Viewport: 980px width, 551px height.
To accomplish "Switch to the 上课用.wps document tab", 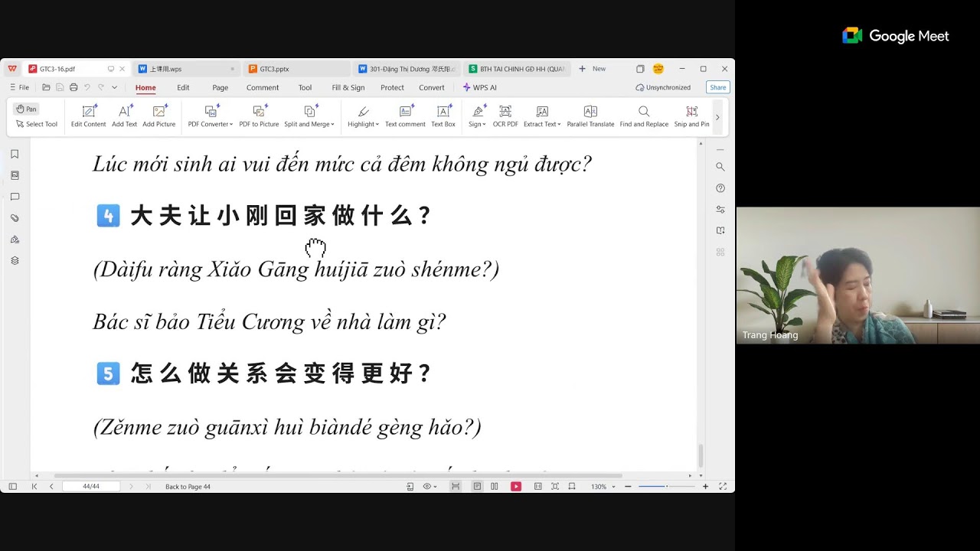I will [x=186, y=69].
